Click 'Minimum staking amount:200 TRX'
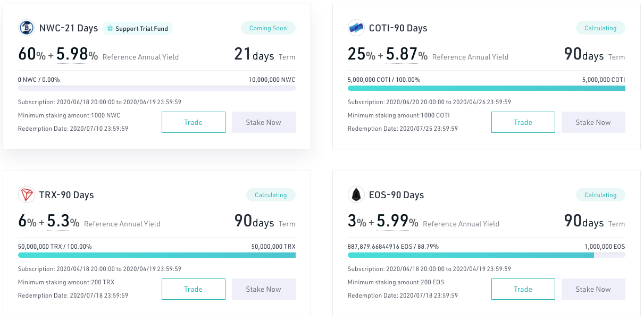The image size is (644, 321). point(66,282)
